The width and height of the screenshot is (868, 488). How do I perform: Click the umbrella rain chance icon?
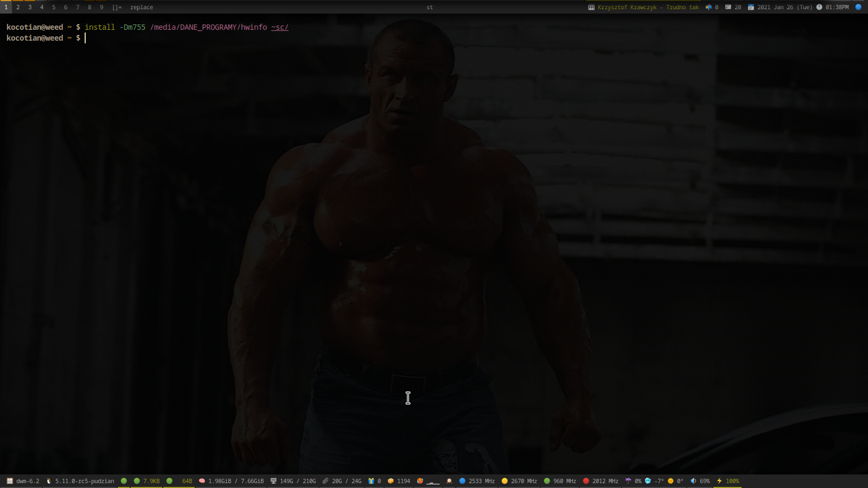click(x=628, y=481)
